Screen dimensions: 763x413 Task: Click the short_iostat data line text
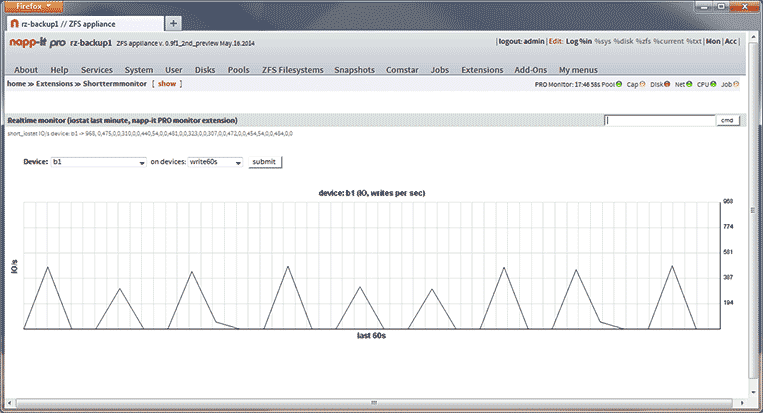pos(150,133)
